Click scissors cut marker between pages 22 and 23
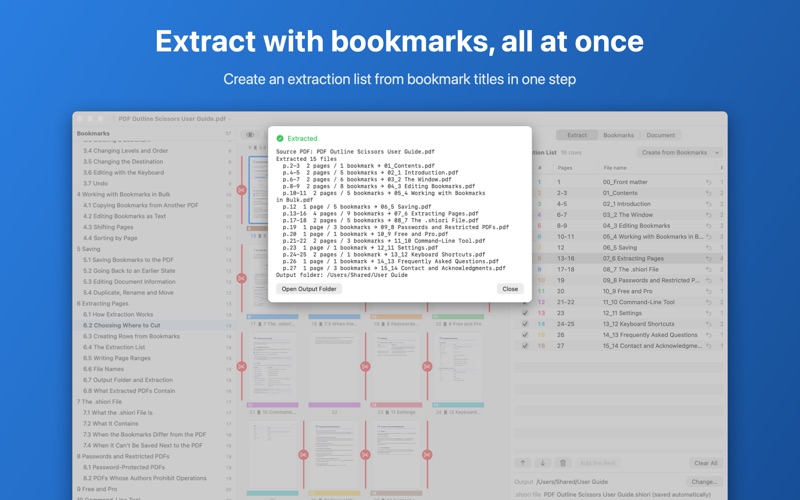The height and width of the screenshot is (500, 800). tap(365, 366)
